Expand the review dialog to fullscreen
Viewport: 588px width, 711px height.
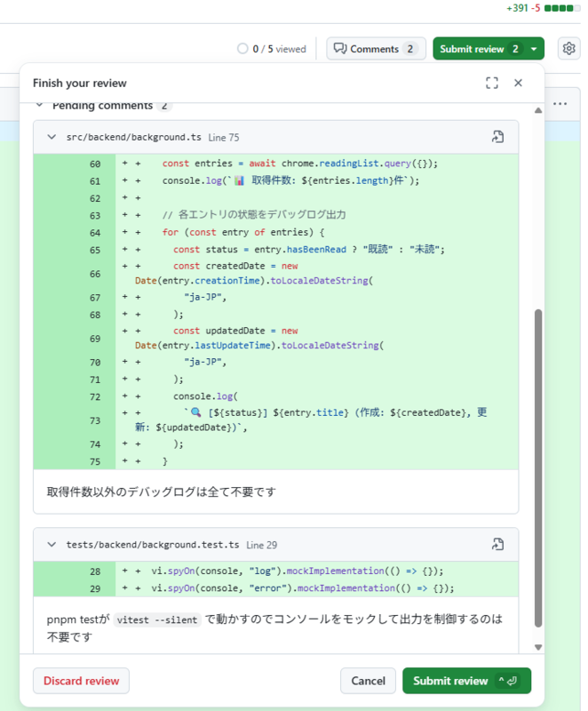[492, 82]
